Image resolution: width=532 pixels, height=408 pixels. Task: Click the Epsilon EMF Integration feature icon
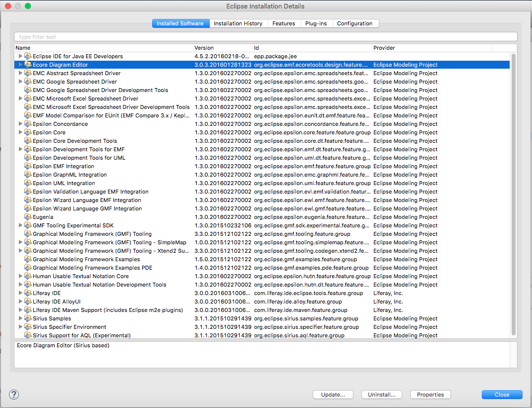pyautogui.click(x=28, y=166)
